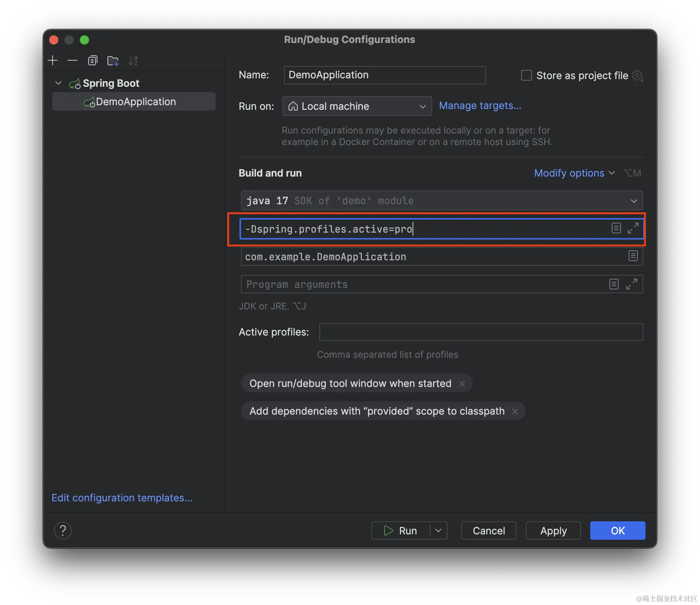Viewport: 700px width, 605px height.
Task: Click the Run button
Action: point(401,531)
